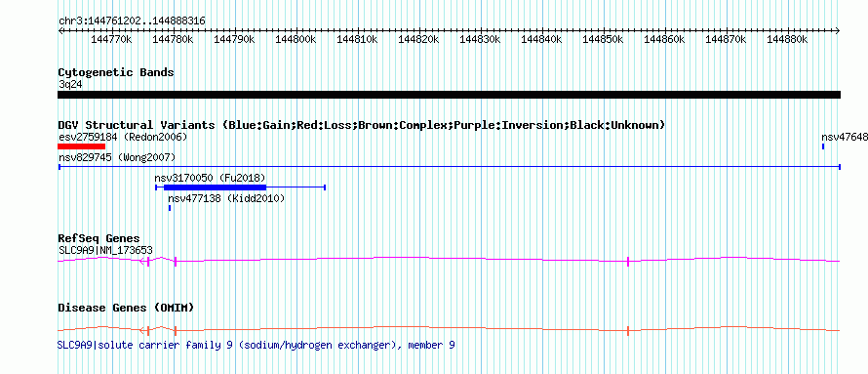Click the orange OMIM exon near 144780k
Image resolution: width=868 pixels, height=374 pixels.
(175, 331)
